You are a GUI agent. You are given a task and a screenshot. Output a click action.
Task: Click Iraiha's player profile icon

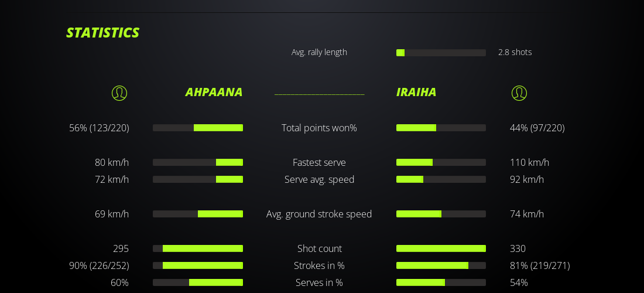point(519,93)
